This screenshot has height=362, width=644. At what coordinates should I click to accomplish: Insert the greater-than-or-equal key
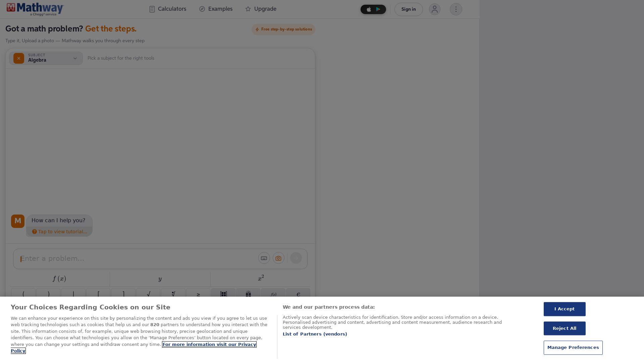pyautogui.click(x=198, y=293)
